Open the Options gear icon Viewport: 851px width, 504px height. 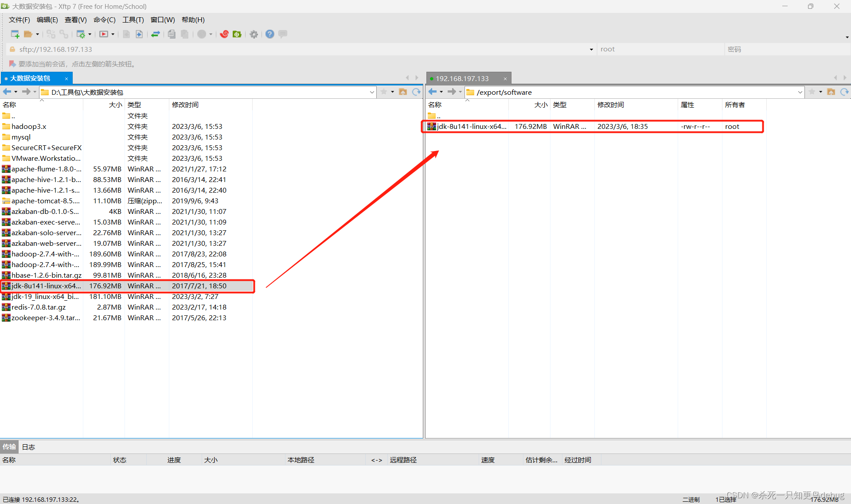coord(254,34)
